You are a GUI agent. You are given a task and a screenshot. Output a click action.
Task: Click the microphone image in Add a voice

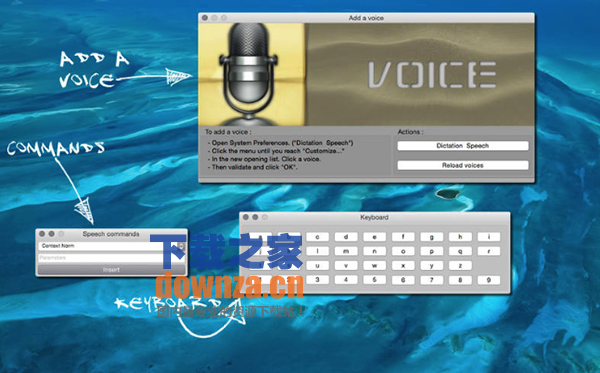click(x=251, y=75)
